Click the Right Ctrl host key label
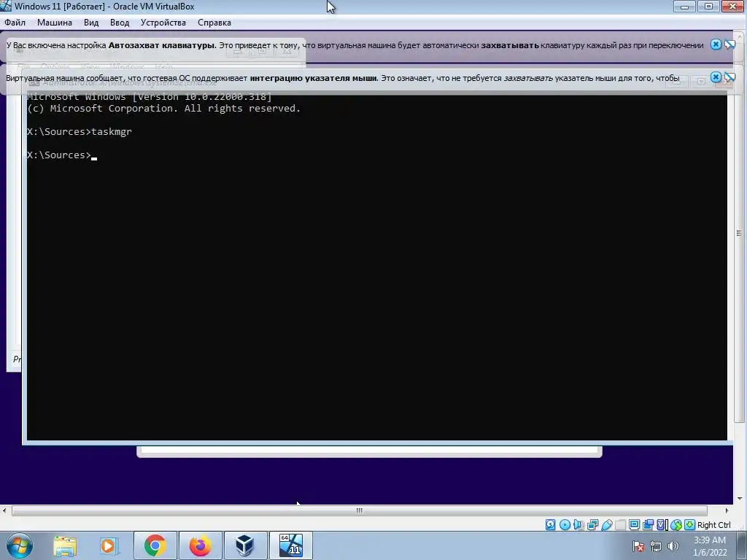 (713, 525)
